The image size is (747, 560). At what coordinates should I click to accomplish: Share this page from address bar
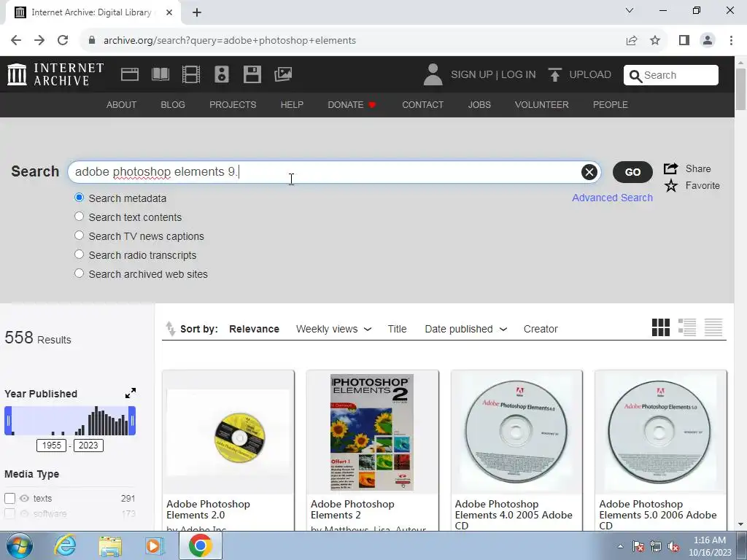(x=632, y=41)
